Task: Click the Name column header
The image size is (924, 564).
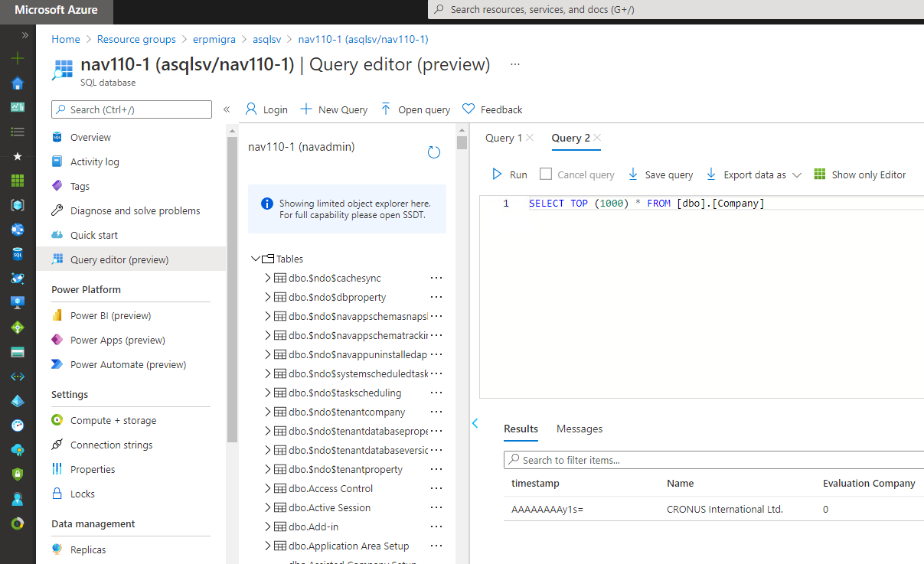Action: pyautogui.click(x=680, y=483)
